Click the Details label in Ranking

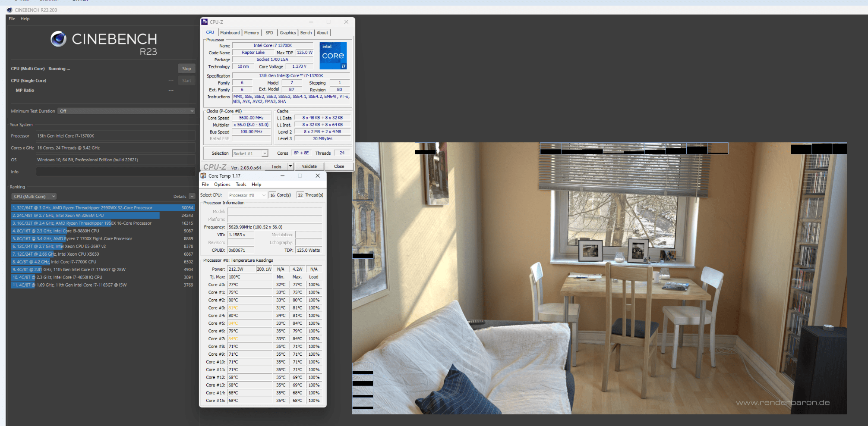(x=180, y=197)
